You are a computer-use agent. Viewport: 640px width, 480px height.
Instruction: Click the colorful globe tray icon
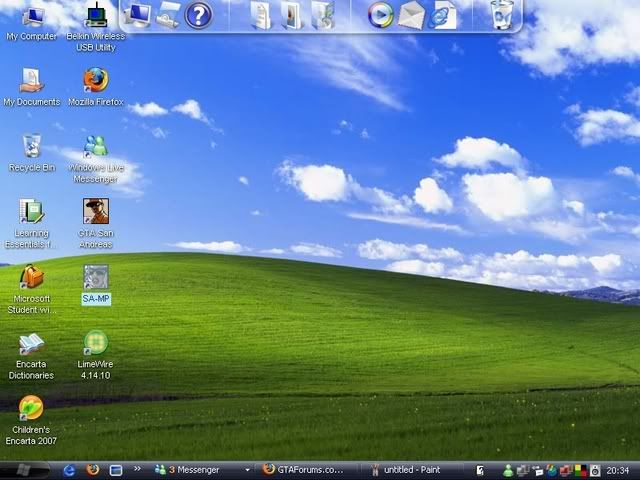[552, 471]
